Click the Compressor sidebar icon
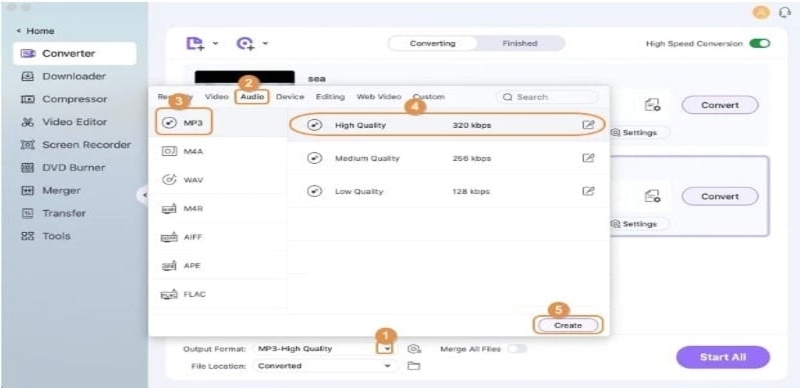This screenshot has width=800, height=388. tap(28, 99)
